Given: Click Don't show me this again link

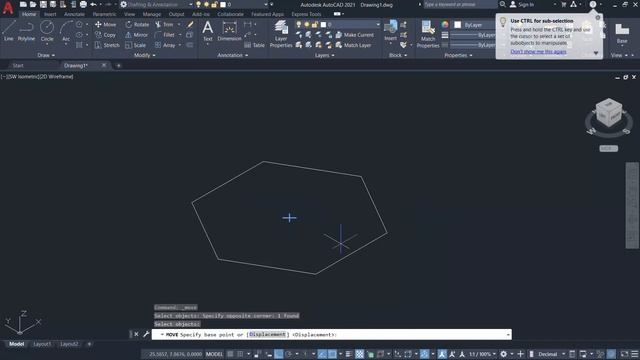Looking at the screenshot, I should (x=538, y=51).
